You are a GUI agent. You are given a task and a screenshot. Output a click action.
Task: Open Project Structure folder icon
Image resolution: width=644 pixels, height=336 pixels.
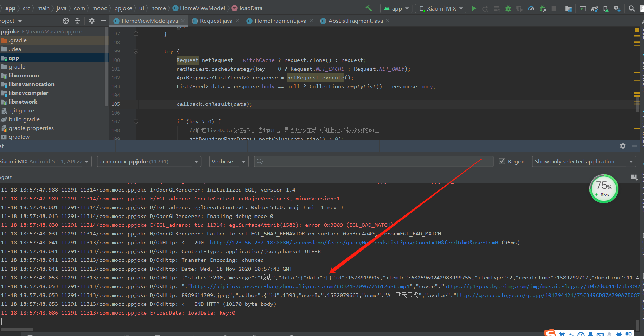(568, 8)
